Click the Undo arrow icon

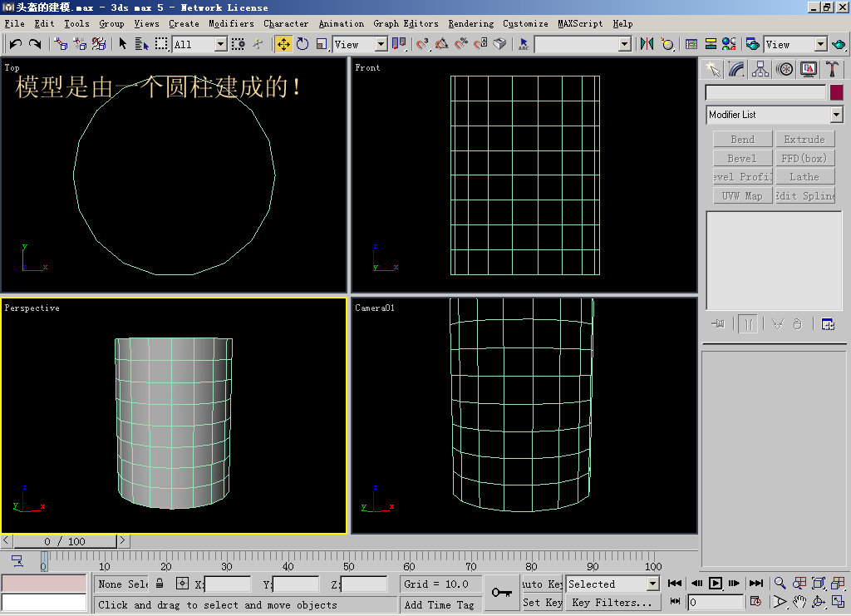16,44
